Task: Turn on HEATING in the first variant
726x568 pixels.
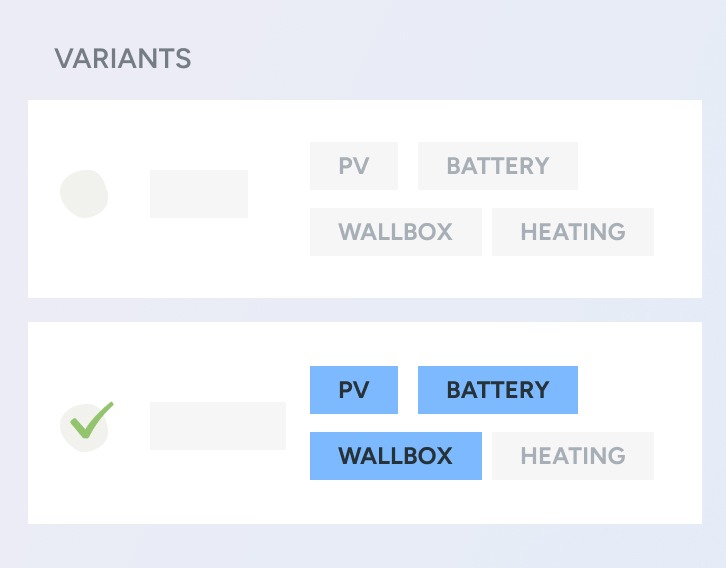Action: [x=572, y=232]
